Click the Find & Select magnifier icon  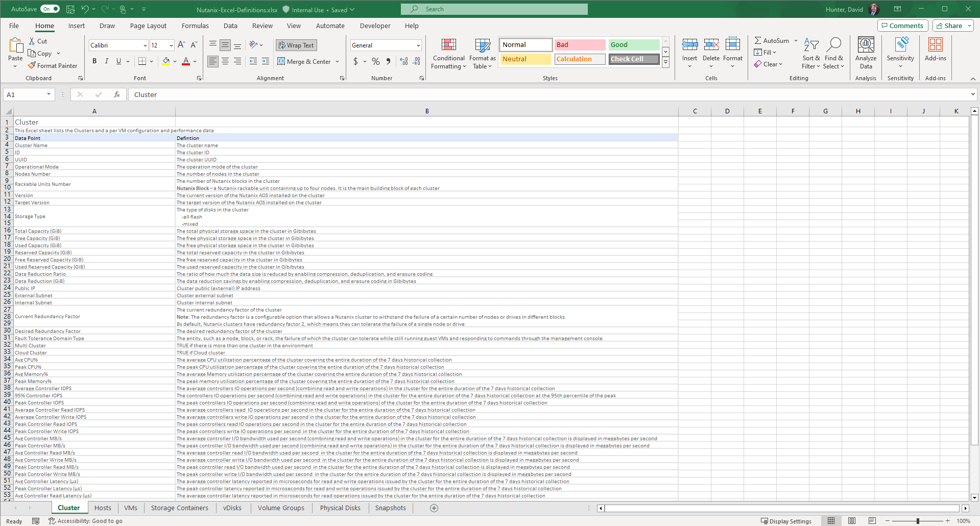(834, 45)
